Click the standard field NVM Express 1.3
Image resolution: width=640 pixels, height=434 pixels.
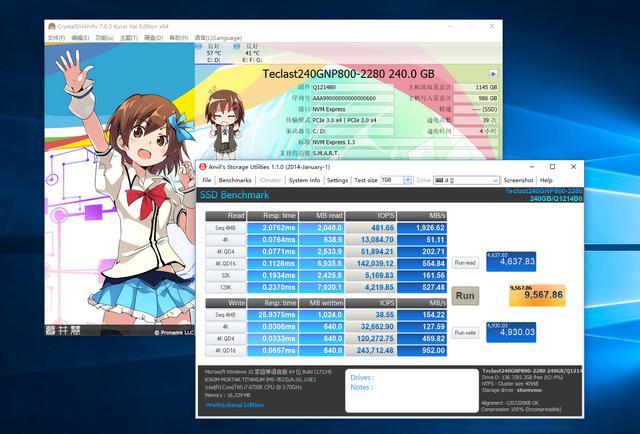pos(404,142)
